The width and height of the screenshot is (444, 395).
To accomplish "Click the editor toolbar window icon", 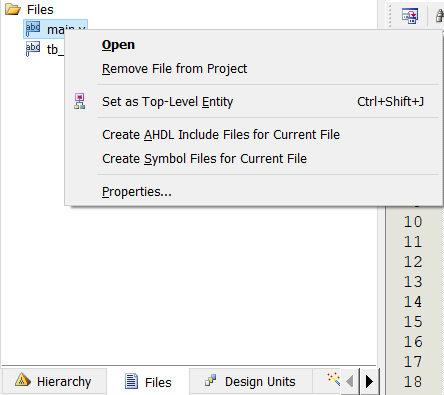I will tap(410, 16).
